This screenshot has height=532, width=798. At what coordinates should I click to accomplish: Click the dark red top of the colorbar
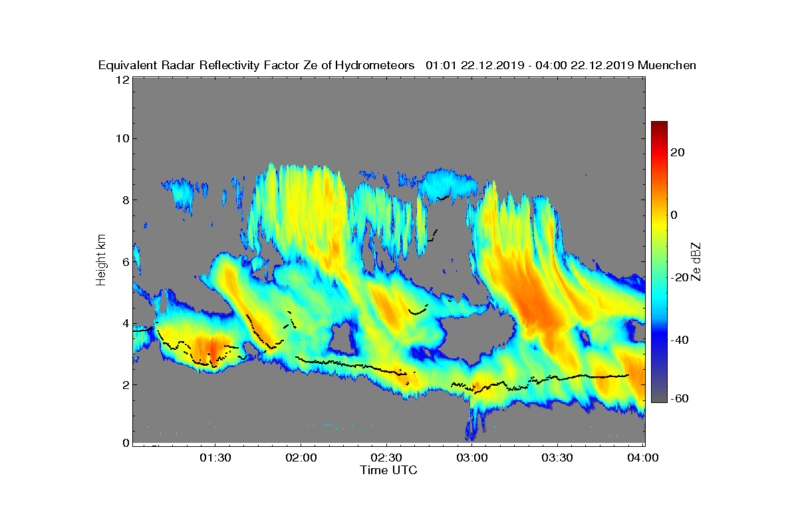click(x=659, y=126)
